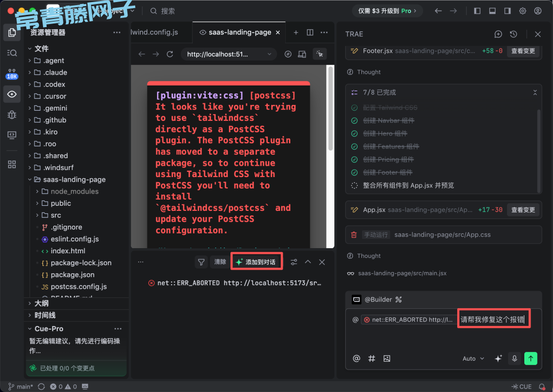Toggle the left sidebar layout button

[x=477, y=11]
